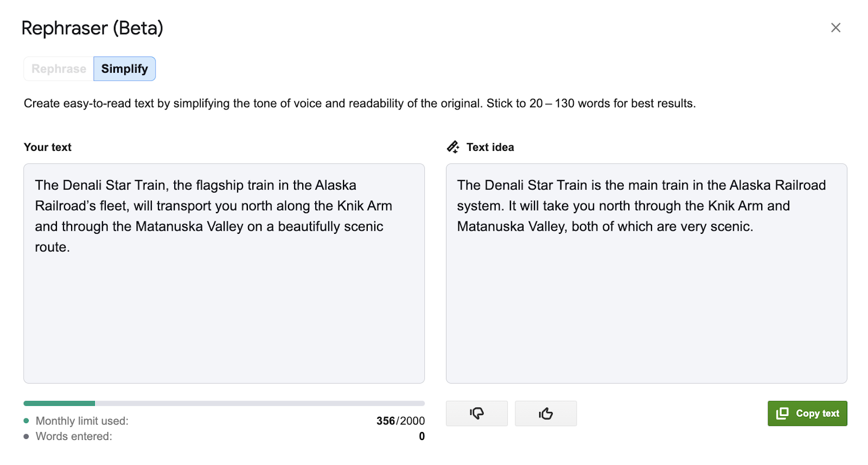Click the 'Monthly limit used:' label

pos(82,421)
